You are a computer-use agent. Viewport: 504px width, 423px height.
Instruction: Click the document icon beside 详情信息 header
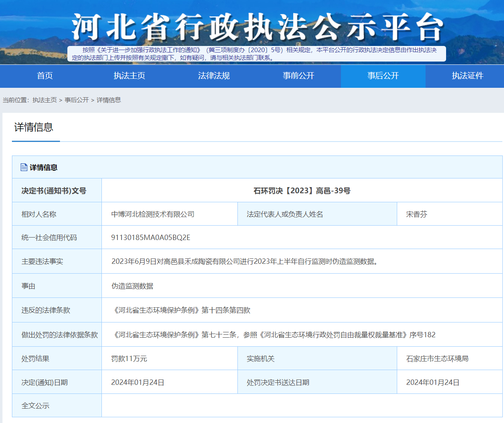(x=24, y=167)
